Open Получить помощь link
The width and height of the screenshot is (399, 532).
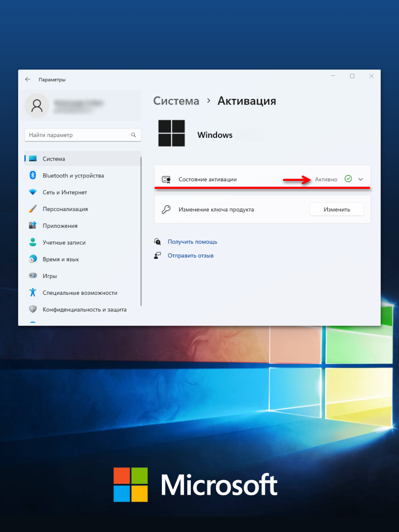[192, 242]
